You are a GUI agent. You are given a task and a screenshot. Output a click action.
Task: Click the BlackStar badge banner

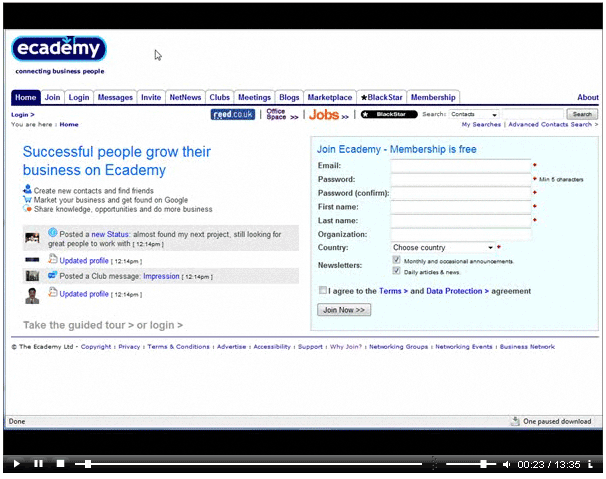pos(389,114)
